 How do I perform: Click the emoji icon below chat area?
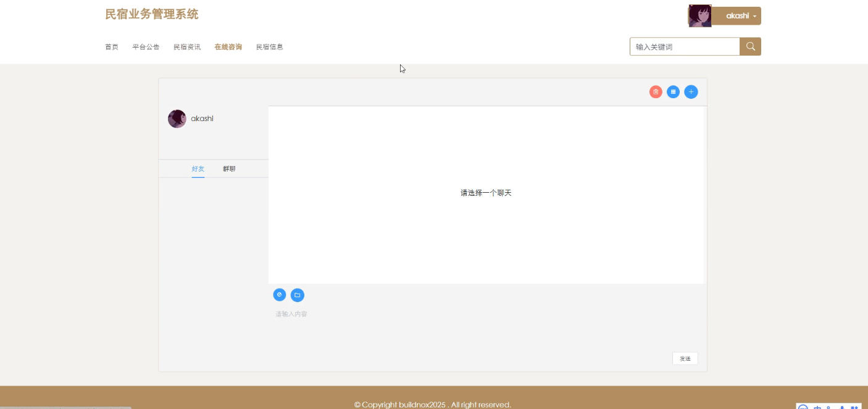[280, 295]
